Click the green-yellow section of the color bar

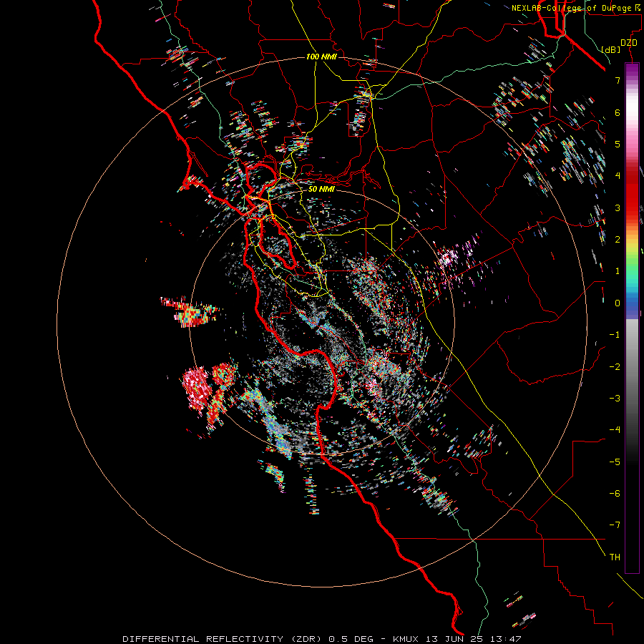pos(632,257)
